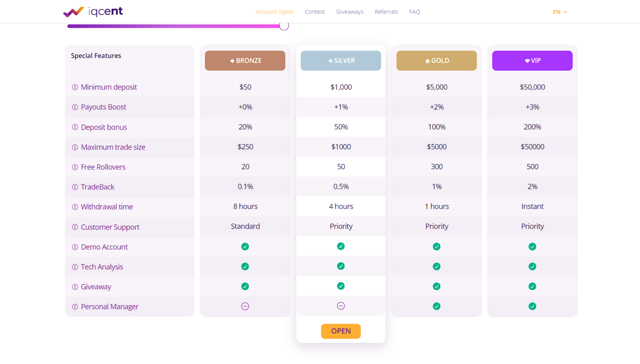
Task: Click info icon beside Customer Support
Action: (x=75, y=227)
